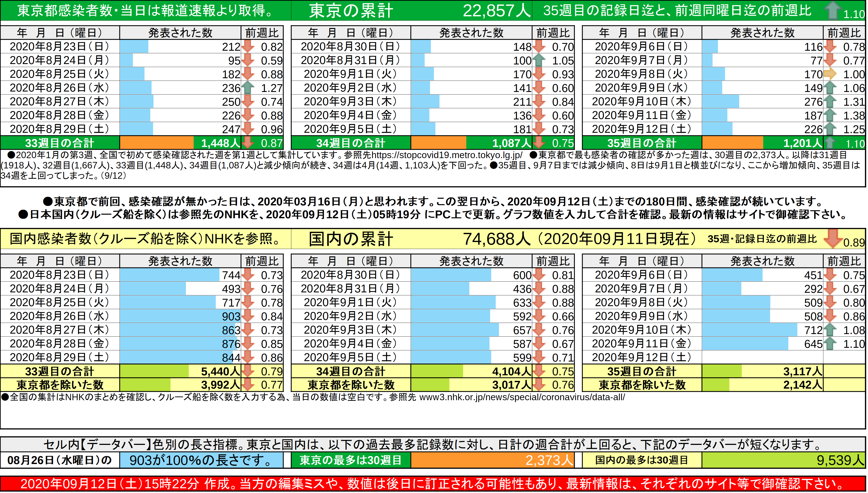868x493 pixels.
Task: Click the Tokyo 8月30日 value 148
Action: tap(522, 47)
